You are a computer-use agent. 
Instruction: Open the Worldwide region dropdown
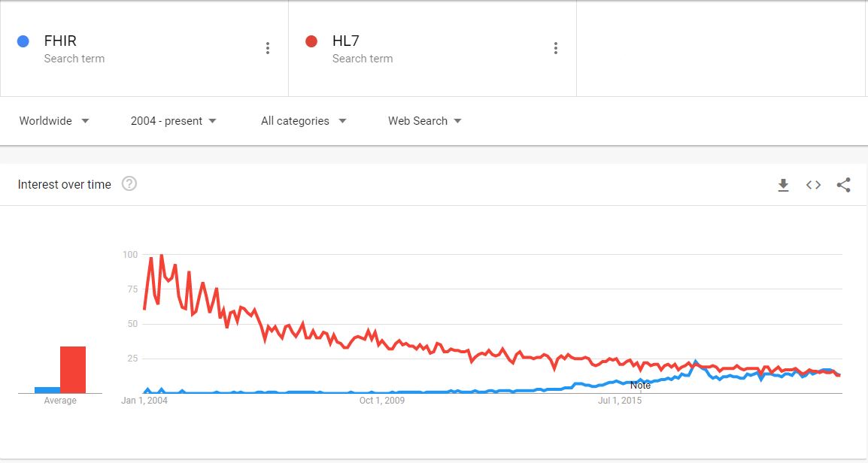pos(53,121)
